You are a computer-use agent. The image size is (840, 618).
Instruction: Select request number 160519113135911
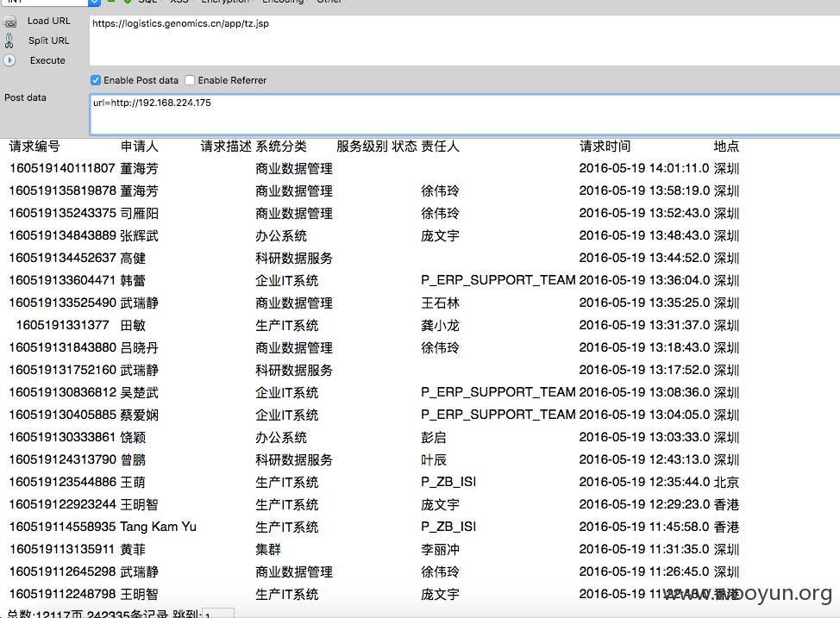tap(62, 549)
